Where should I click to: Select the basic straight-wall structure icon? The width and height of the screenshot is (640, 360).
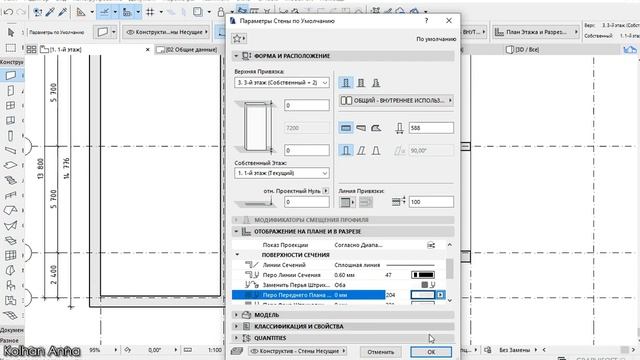tap(346, 83)
